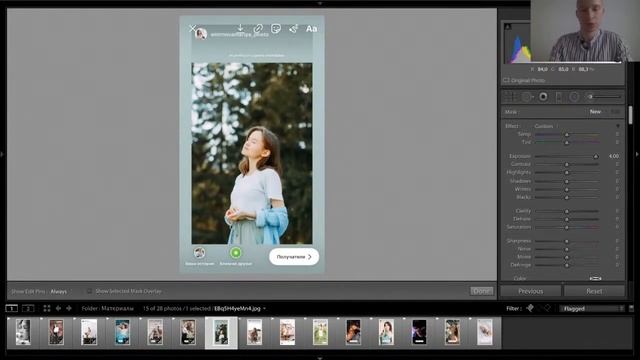Image resolution: width=640 pixels, height=360 pixels.
Task: Filter by flagged status flag icon
Action: (530, 308)
